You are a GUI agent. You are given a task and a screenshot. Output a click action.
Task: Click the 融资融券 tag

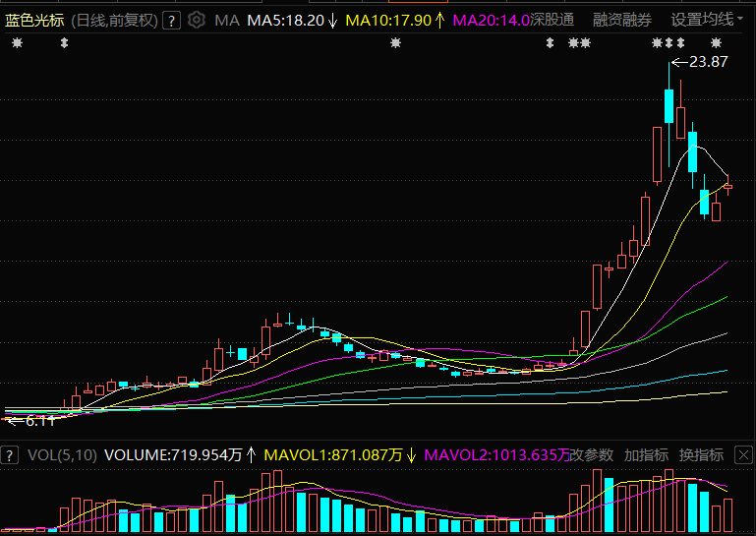click(x=622, y=20)
